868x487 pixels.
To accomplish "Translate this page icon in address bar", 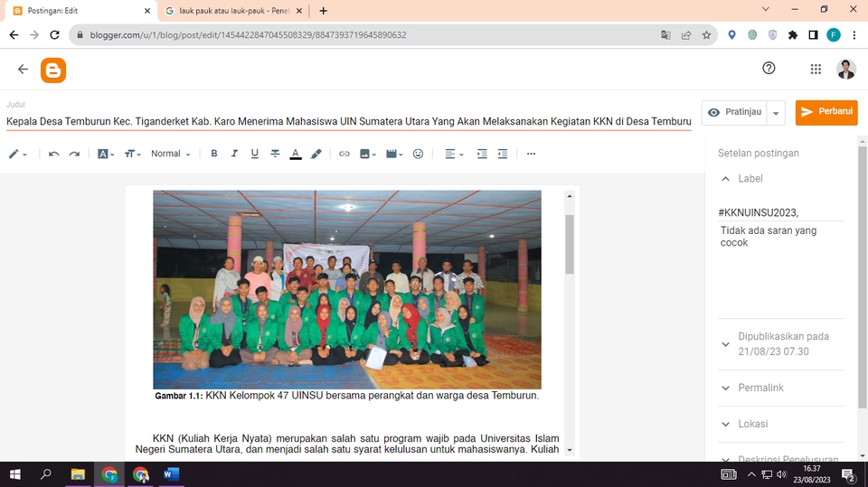I will tap(665, 35).
